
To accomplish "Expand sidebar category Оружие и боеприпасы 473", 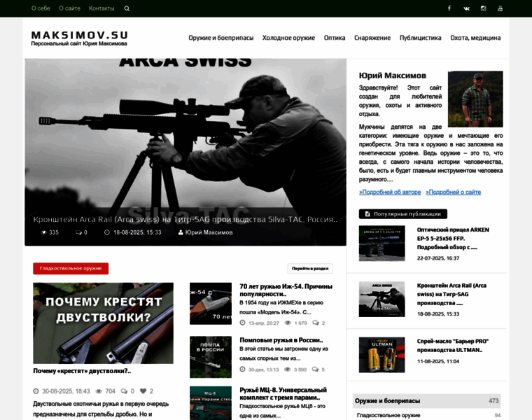I will 427,400.
